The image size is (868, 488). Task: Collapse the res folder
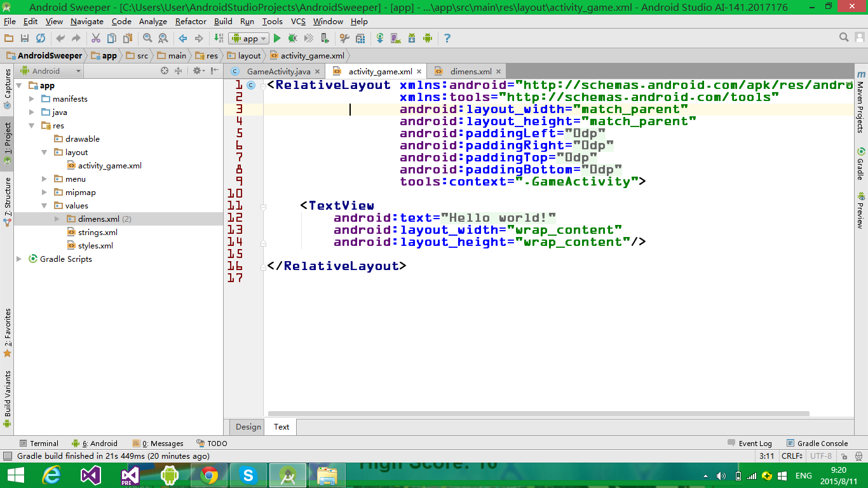point(32,125)
